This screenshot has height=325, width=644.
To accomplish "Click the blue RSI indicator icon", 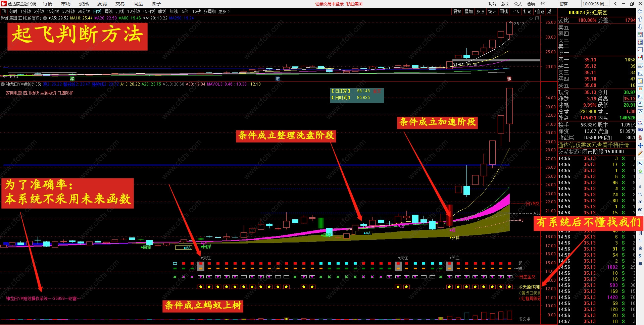I will 640,130.
